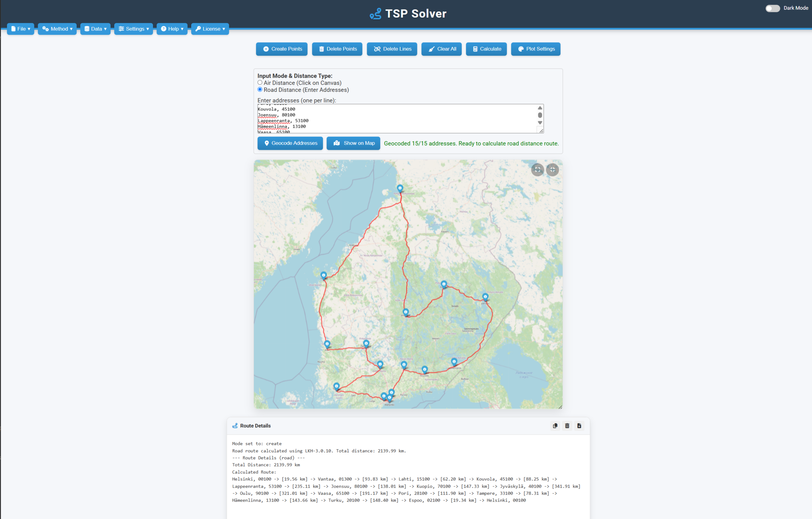Click the address textarea scrollbar thumb
Image resolution: width=812 pixels, height=519 pixels.
tap(540, 115)
